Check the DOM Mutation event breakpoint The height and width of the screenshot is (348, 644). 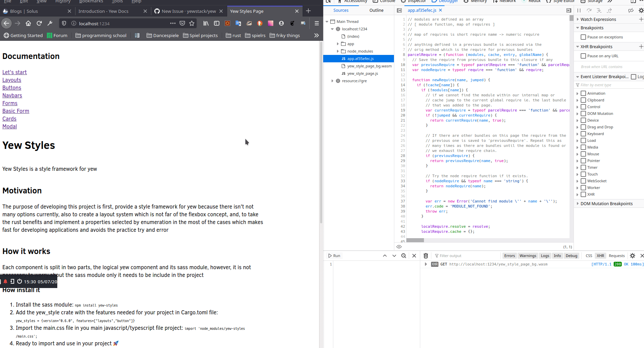[583, 114]
